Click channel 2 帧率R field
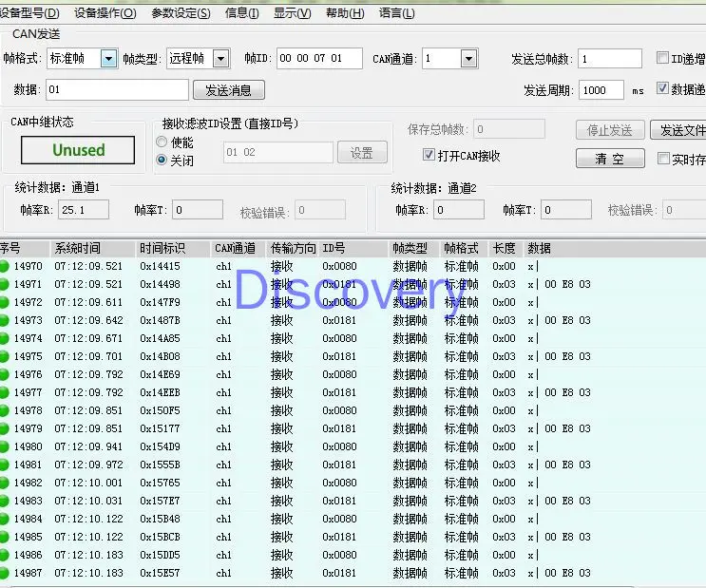706x588 pixels. [x=459, y=210]
